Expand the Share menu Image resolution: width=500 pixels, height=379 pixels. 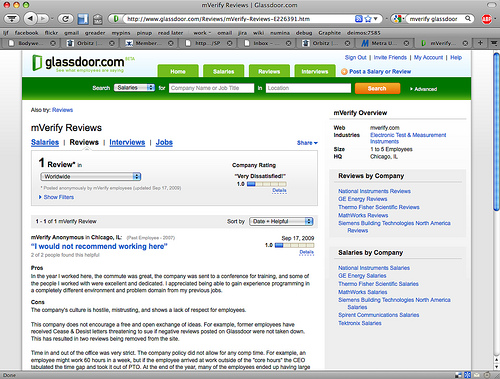pyautogui.click(x=307, y=143)
